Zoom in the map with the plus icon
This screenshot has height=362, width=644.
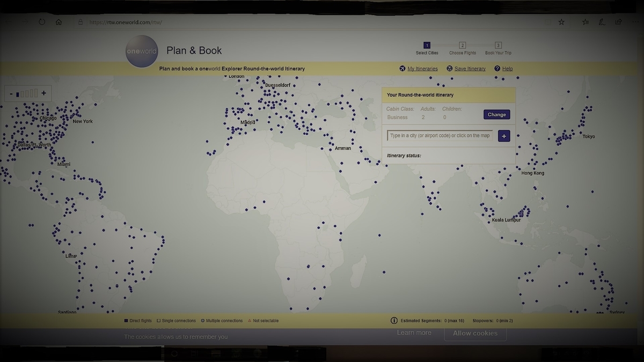[44, 93]
